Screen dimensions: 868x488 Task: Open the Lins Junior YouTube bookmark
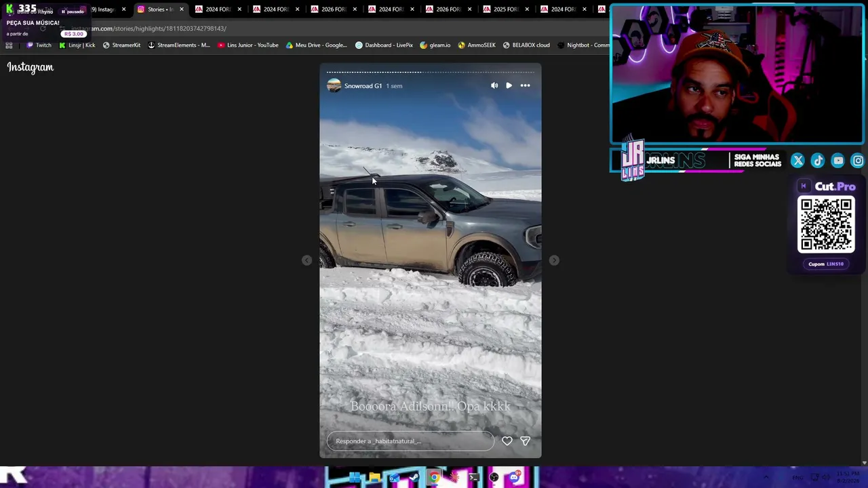click(248, 45)
